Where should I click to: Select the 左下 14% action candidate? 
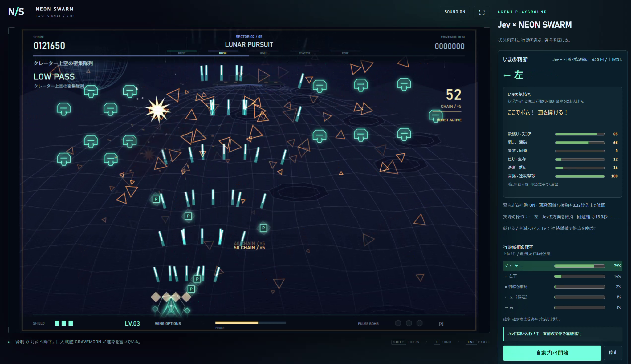tap(563, 276)
